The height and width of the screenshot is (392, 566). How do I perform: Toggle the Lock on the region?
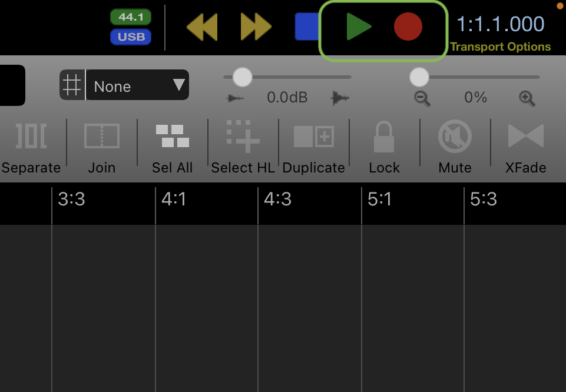coord(384,148)
